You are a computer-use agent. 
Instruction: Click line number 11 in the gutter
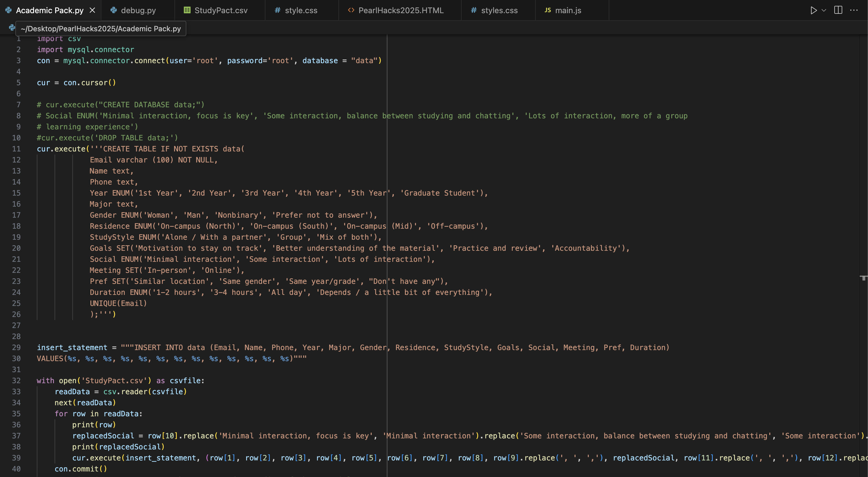click(x=17, y=149)
